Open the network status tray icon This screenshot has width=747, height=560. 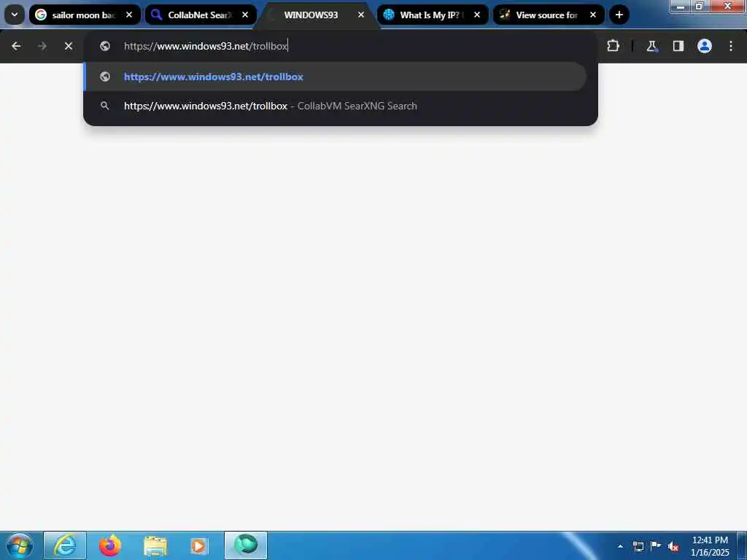[638, 546]
